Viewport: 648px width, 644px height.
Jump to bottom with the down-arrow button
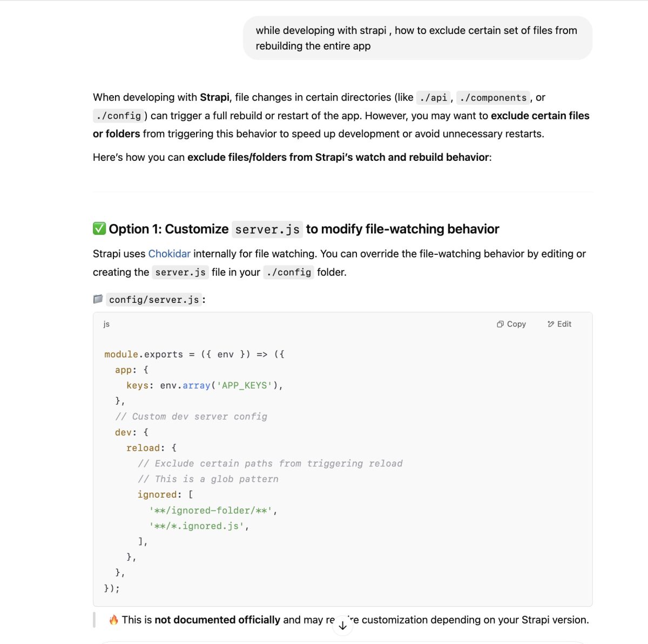[x=342, y=626]
